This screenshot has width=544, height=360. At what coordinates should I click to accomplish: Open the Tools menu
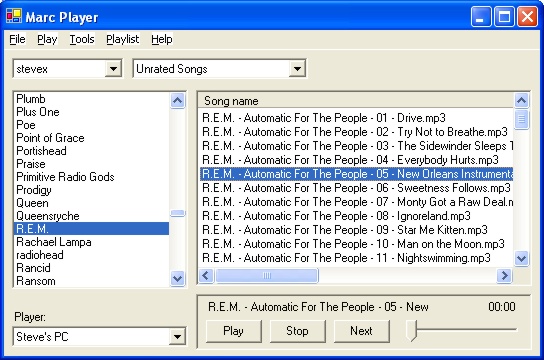coord(82,39)
